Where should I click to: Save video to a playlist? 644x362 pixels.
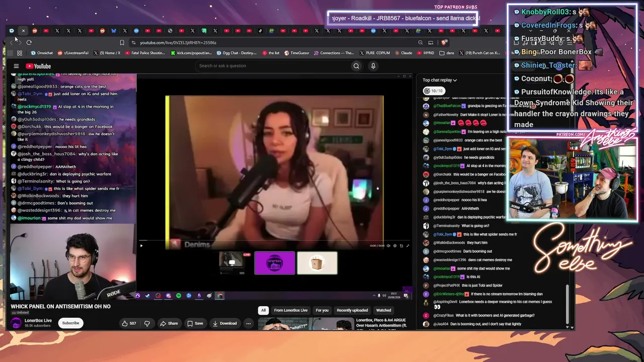pos(195,323)
